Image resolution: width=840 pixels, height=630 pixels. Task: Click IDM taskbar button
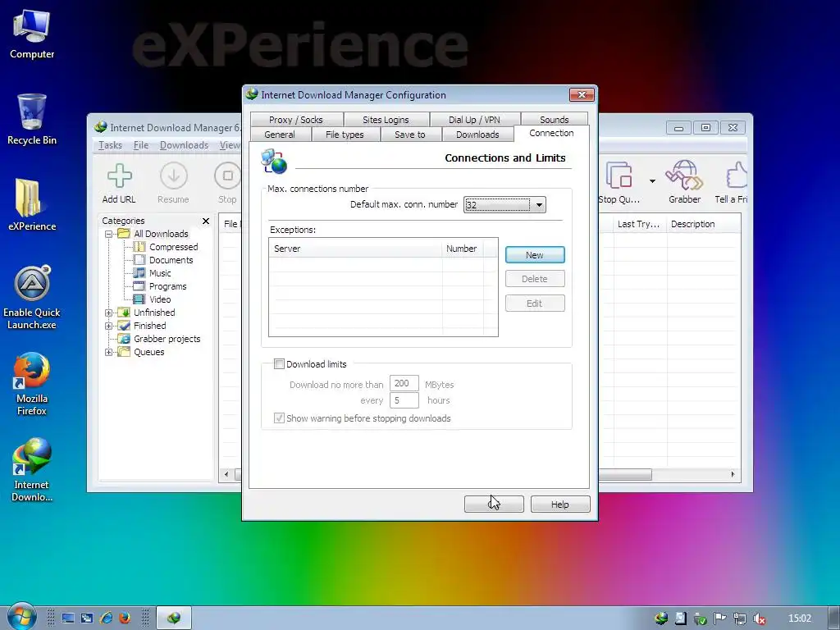pos(174,619)
